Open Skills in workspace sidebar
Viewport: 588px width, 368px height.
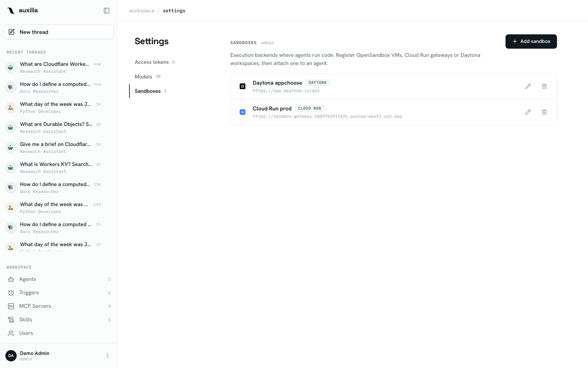(59, 320)
